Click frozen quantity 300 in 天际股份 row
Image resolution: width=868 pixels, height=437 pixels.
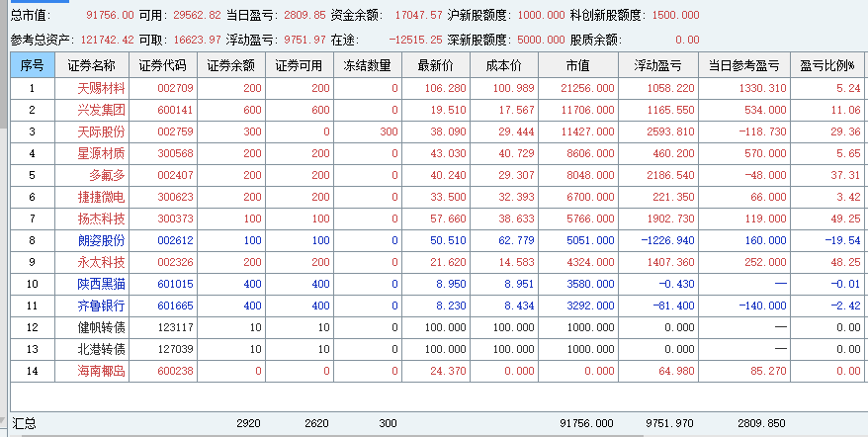(389, 131)
